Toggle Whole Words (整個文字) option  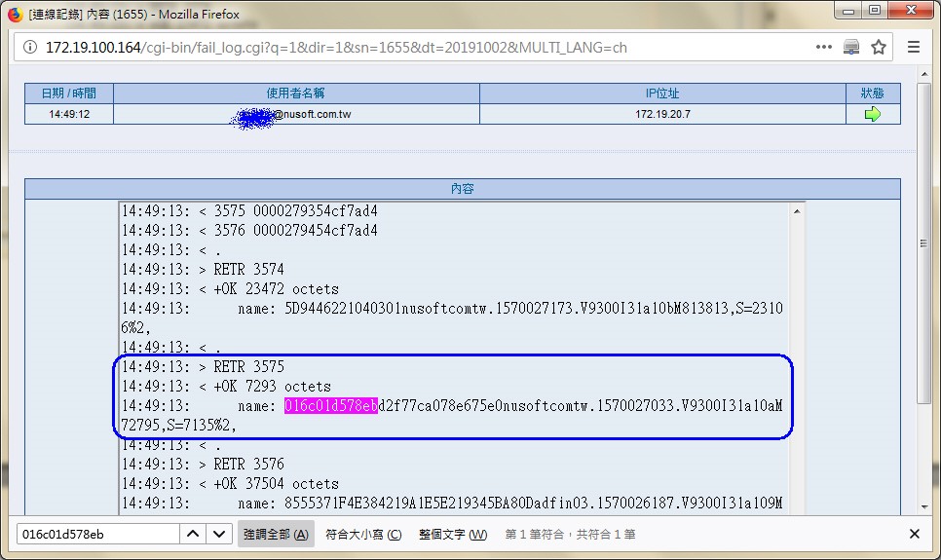tap(453, 534)
